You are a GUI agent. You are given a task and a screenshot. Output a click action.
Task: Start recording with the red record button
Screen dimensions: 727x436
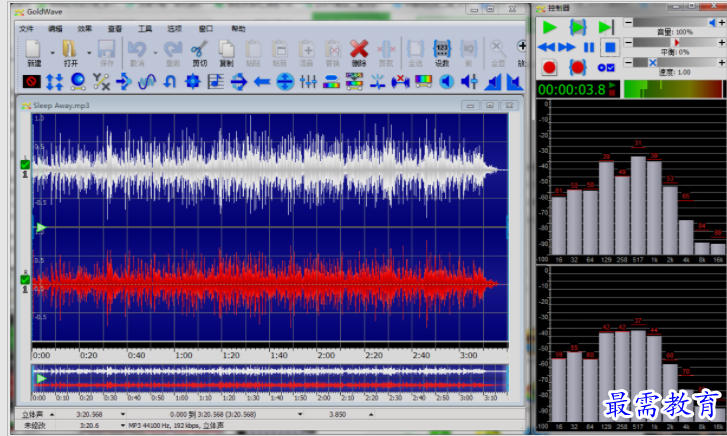tap(549, 68)
